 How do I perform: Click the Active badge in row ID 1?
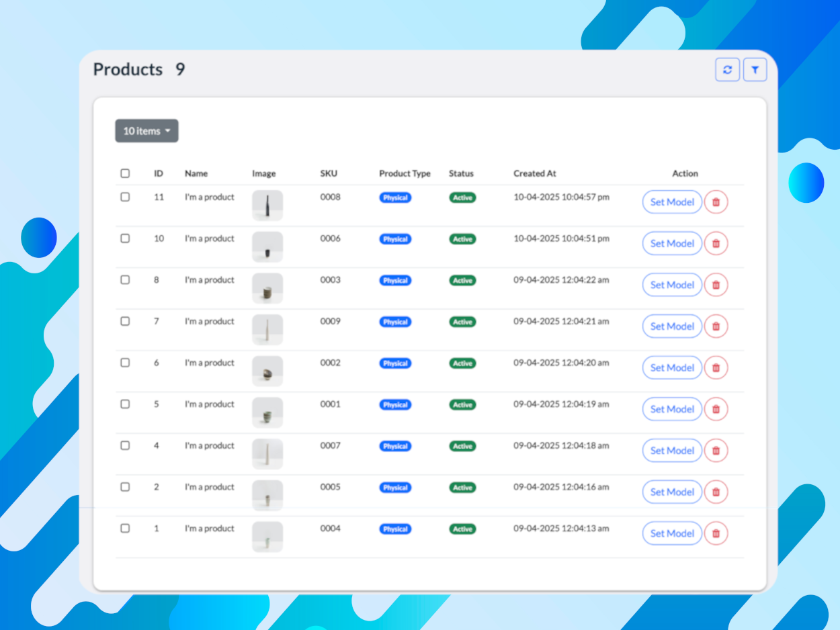tap(462, 529)
